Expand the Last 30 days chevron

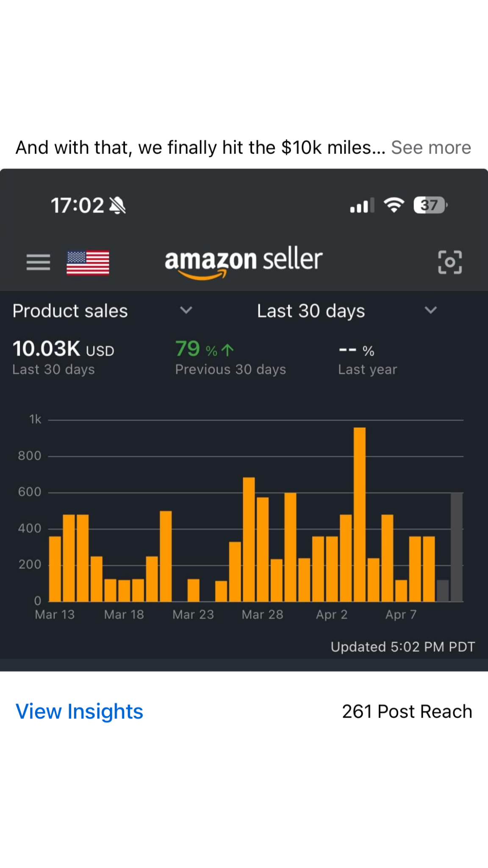(430, 310)
